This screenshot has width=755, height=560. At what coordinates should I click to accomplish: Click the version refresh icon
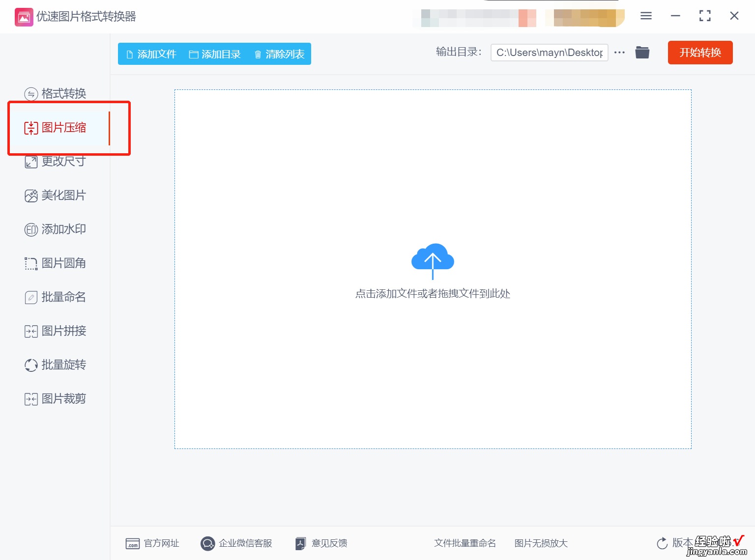point(662,543)
